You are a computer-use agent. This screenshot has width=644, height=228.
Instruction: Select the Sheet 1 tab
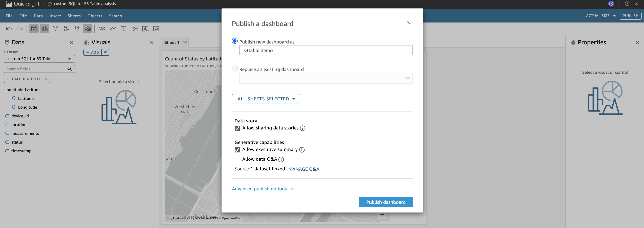172,42
